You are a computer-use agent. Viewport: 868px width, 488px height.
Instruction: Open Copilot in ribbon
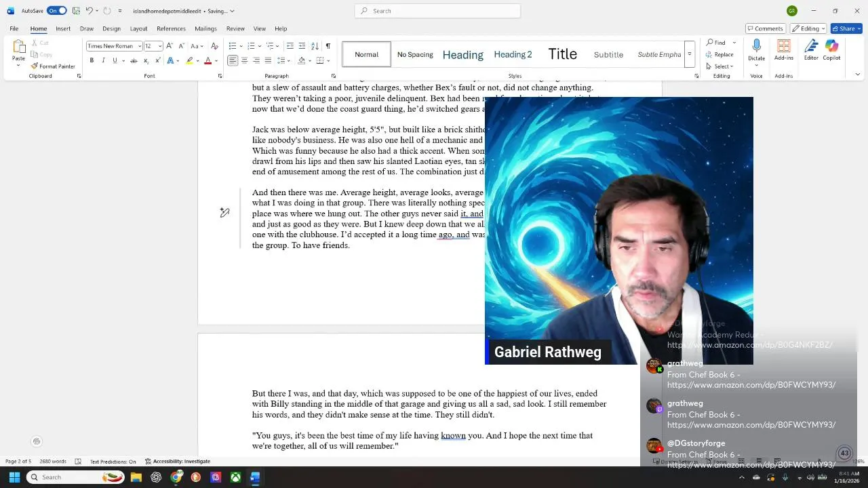point(831,50)
